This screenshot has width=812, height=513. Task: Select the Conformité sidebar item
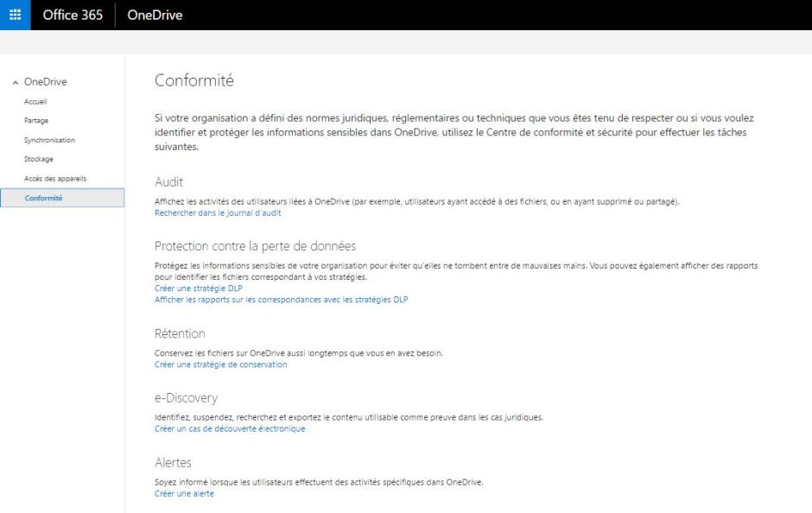[43, 198]
